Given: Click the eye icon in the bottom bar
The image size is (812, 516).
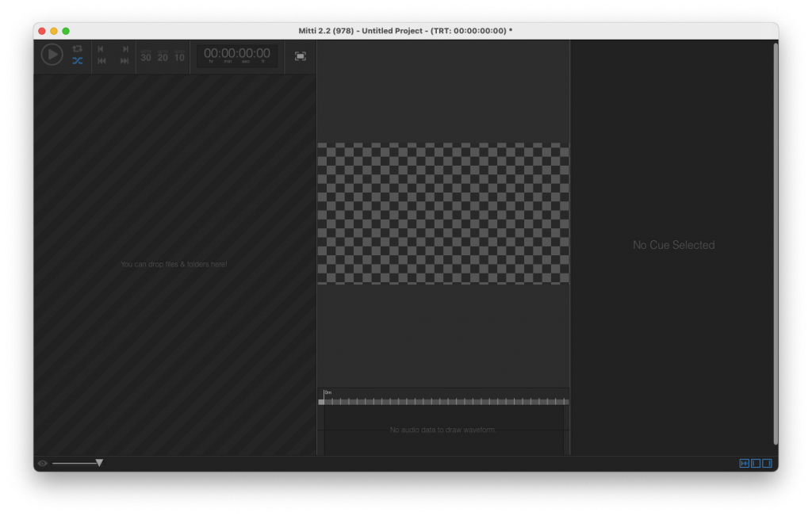Looking at the screenshot, I should click(43, 463).
